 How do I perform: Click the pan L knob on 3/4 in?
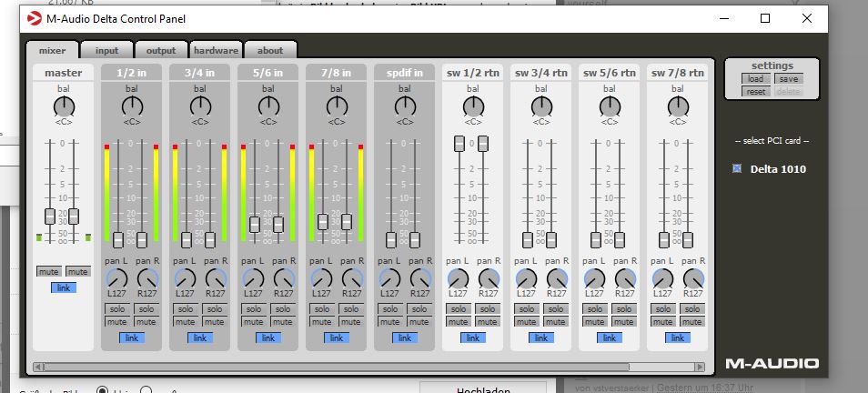185,279
